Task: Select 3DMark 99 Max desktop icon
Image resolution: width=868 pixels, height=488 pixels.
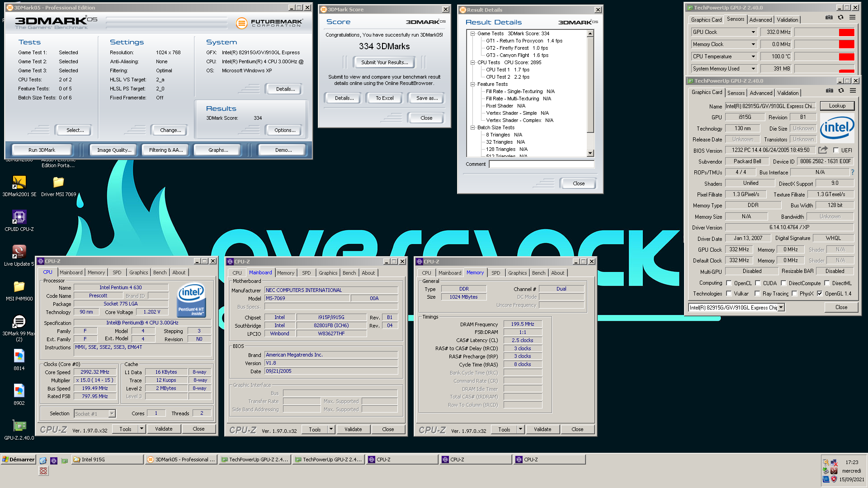Action: 19,328
